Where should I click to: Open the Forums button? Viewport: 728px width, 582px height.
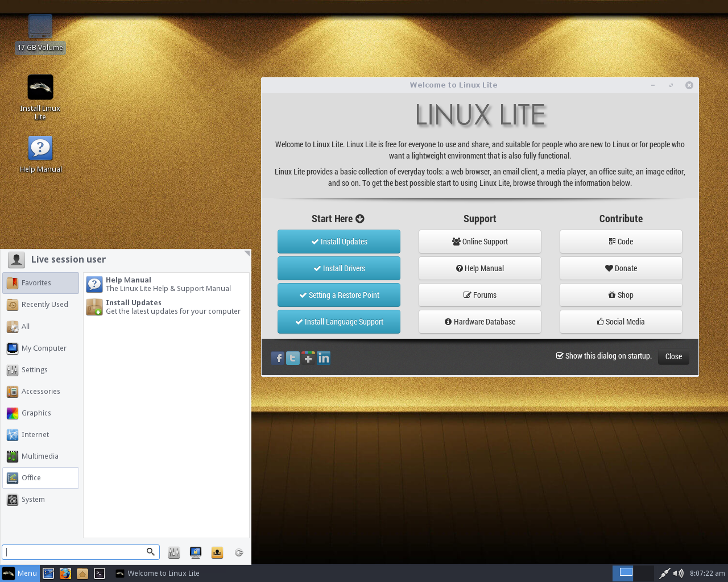point(480,295)
